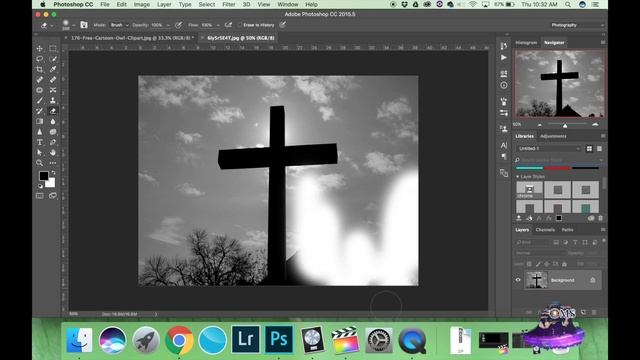The image size is (640, 360).
Task: Toggle pressure for size button
Action: pos(282,25)
